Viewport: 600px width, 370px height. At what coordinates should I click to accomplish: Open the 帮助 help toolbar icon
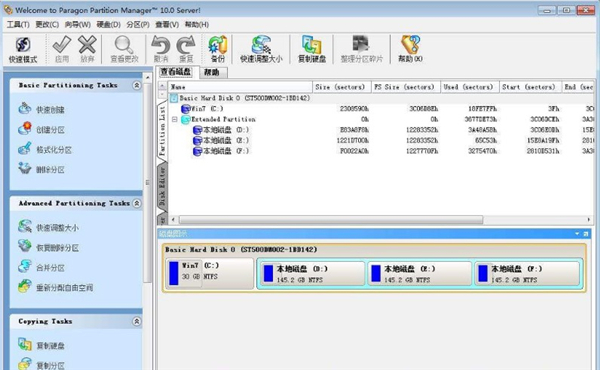(x=410, y=49)
